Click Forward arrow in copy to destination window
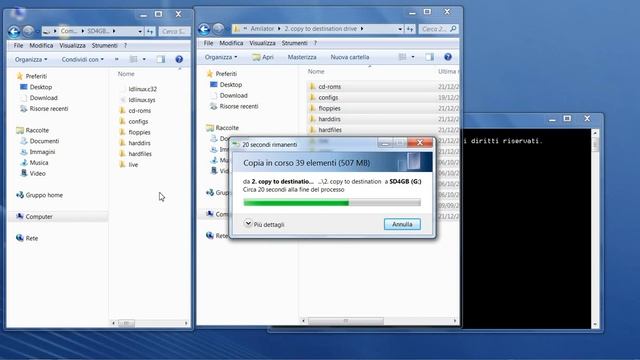Image resolution: width=640 pixels, height=360 pixels. click(218, 29)
